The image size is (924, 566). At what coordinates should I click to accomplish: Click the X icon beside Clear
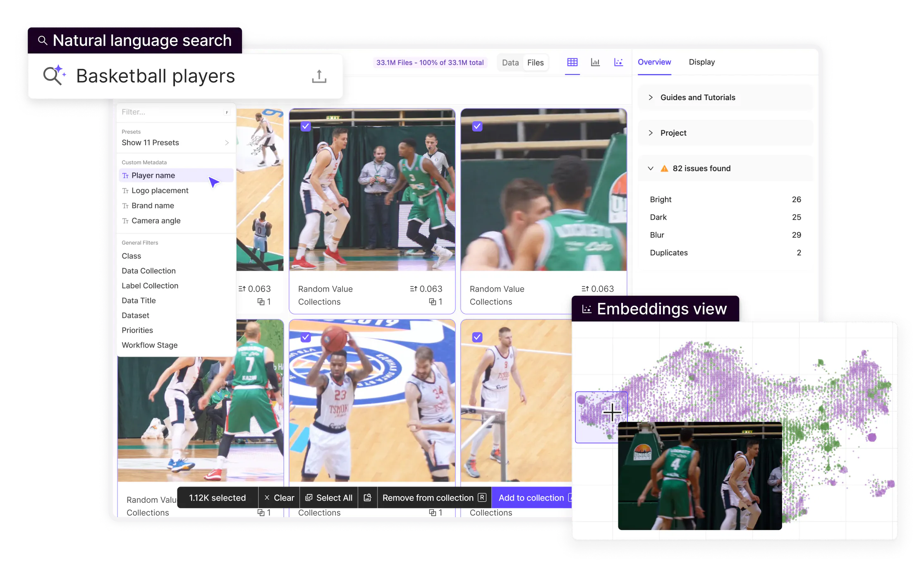(267, 498)
